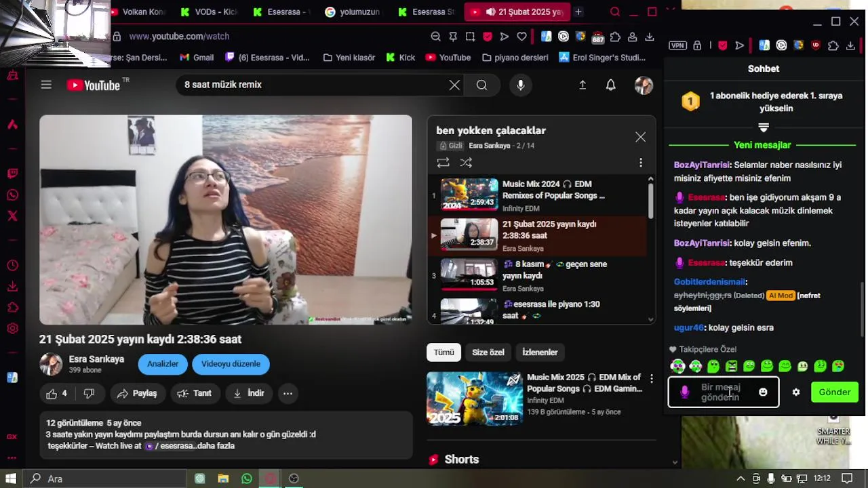This screenshot has width=868, height=488.
Task: Promote the video via Tanıt
Action: coord(194,393)
